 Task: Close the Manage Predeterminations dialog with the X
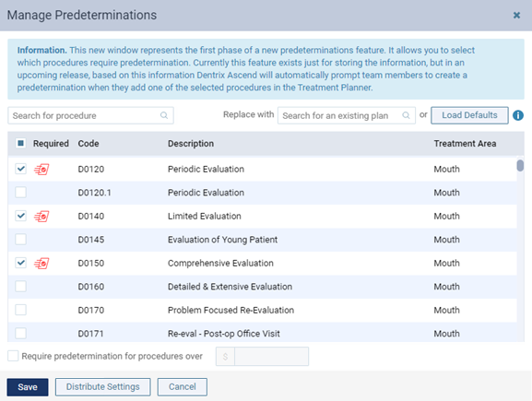pos(516,16)
